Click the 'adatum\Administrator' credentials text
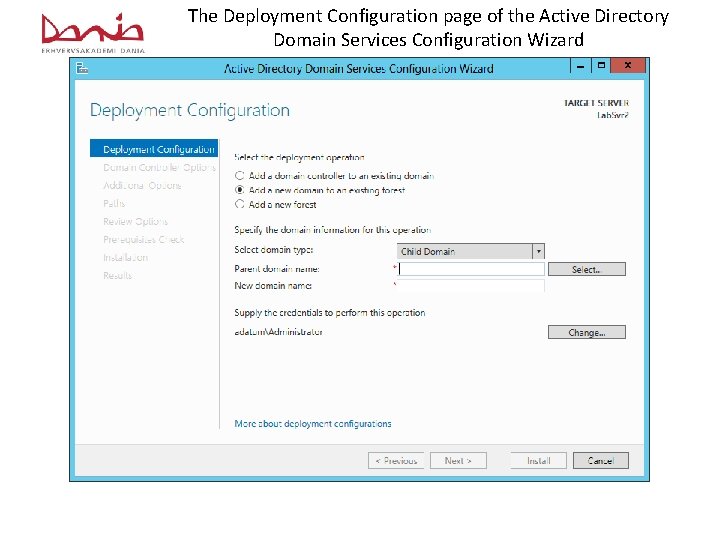This screenshot has width=720, height=540. coord(278,332)
